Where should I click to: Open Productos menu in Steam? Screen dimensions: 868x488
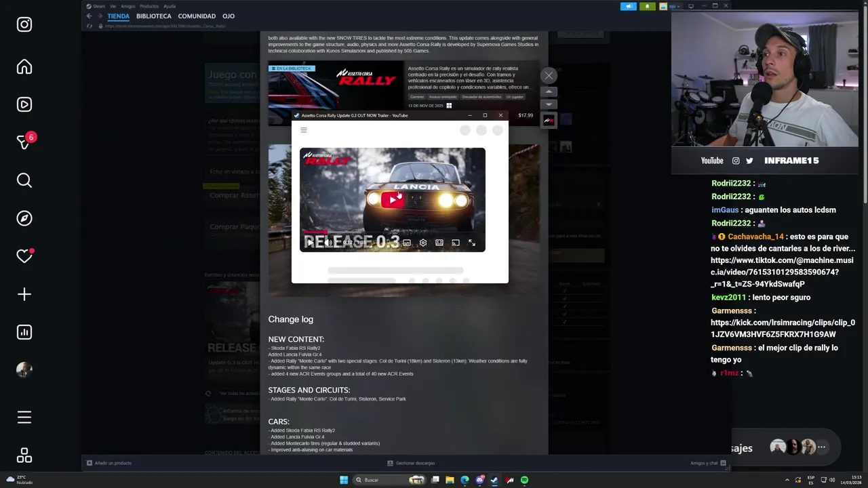coord(149,6)
